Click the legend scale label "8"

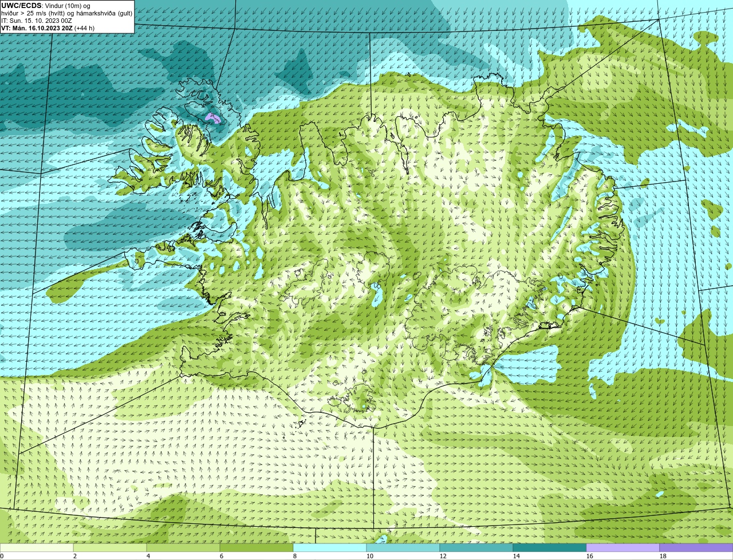click(295, 556)
